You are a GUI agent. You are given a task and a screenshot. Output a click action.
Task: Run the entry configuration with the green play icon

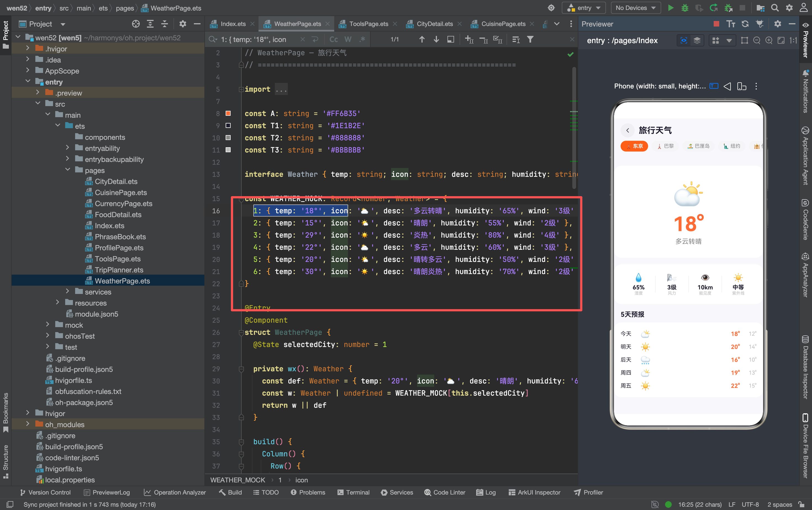[x=671, y=8]
